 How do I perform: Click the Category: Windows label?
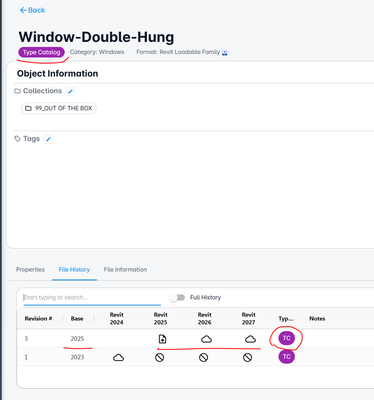(x=97, y=52)
